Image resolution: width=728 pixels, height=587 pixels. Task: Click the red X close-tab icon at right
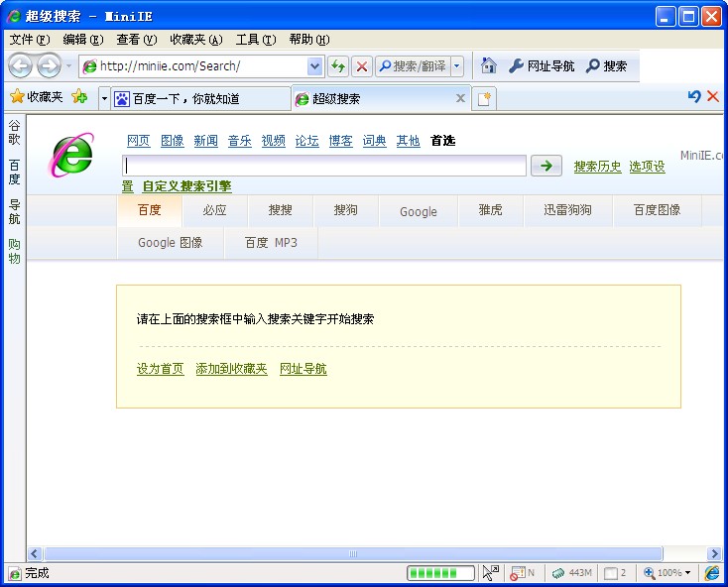pyautogui.click(x=713, y=96)
